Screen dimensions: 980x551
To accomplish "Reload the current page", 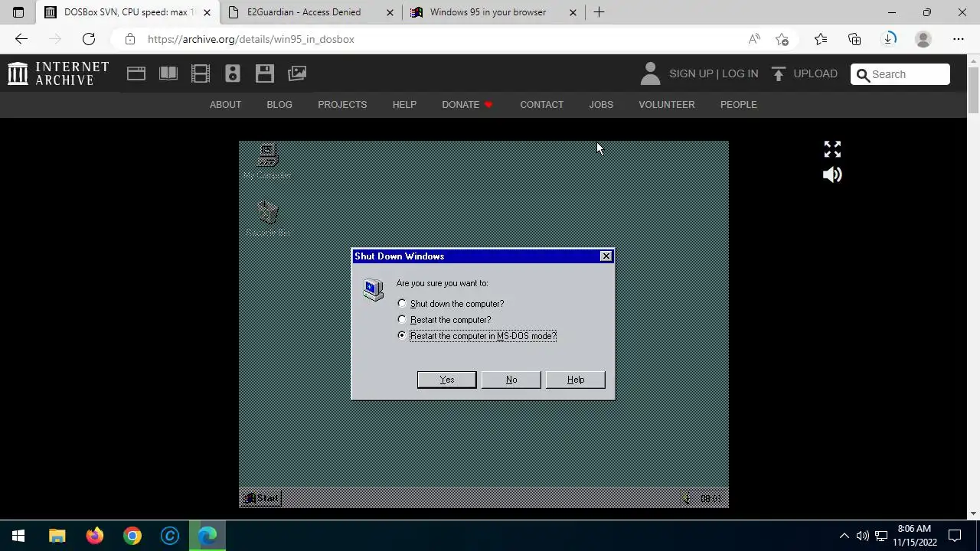I will [89, 39].
